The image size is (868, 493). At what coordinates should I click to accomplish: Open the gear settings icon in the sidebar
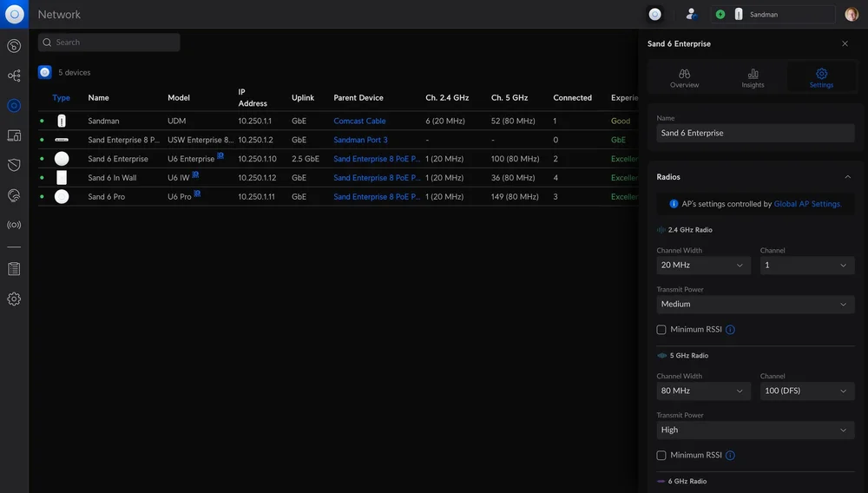(x=14, y=299)
